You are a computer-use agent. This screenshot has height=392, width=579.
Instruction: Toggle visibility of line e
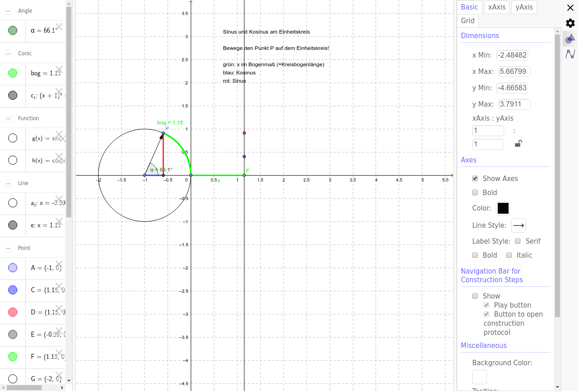tap(13, 225)
